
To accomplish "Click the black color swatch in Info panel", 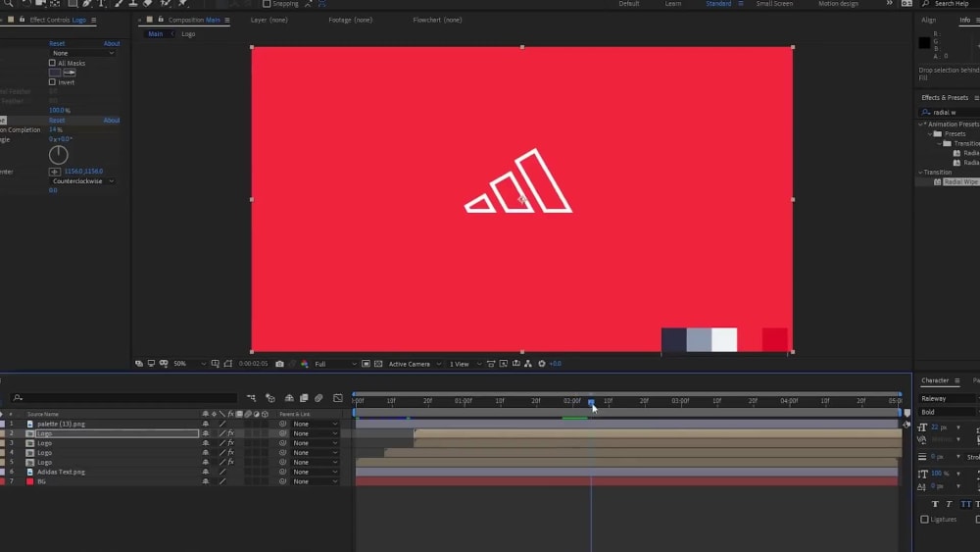I will point(924,43).
